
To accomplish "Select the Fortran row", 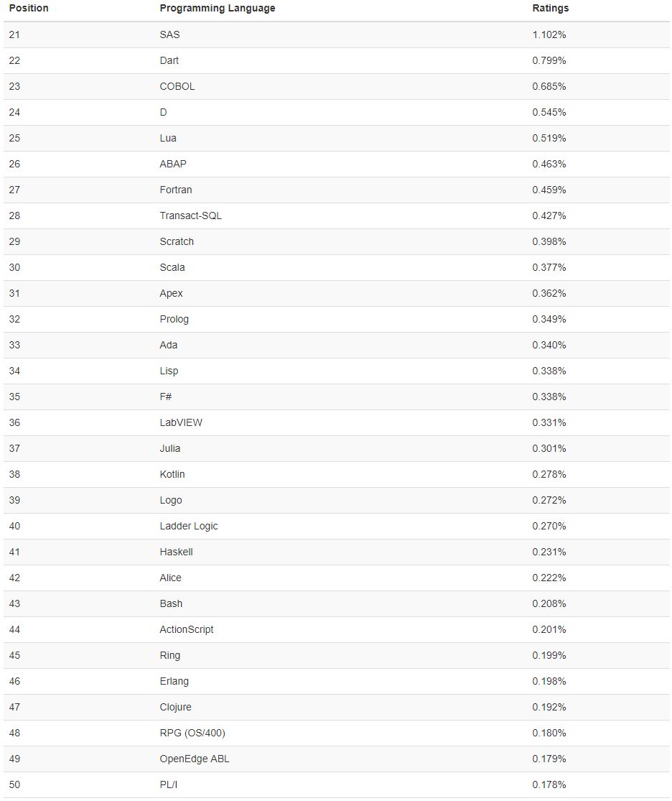I will click(x=337, y=190).
